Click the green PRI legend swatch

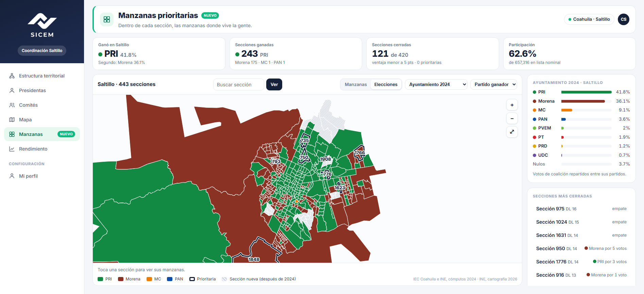tap(100, 279)
